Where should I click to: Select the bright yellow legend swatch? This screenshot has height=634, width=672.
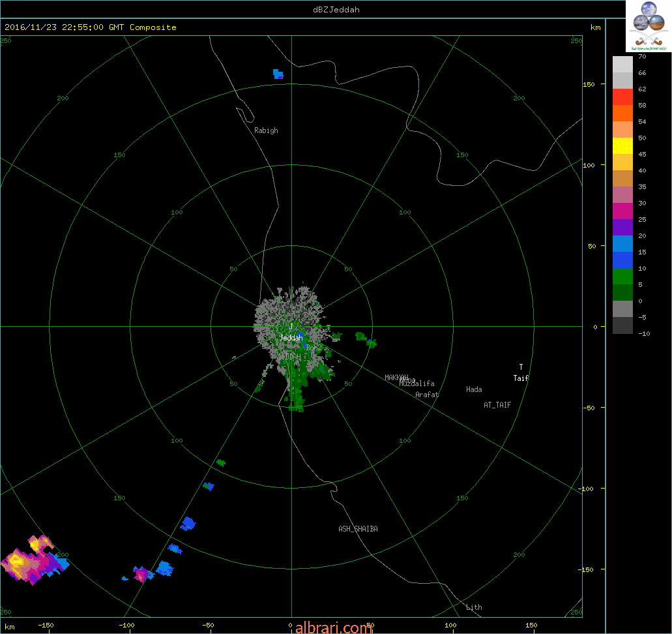622,146
